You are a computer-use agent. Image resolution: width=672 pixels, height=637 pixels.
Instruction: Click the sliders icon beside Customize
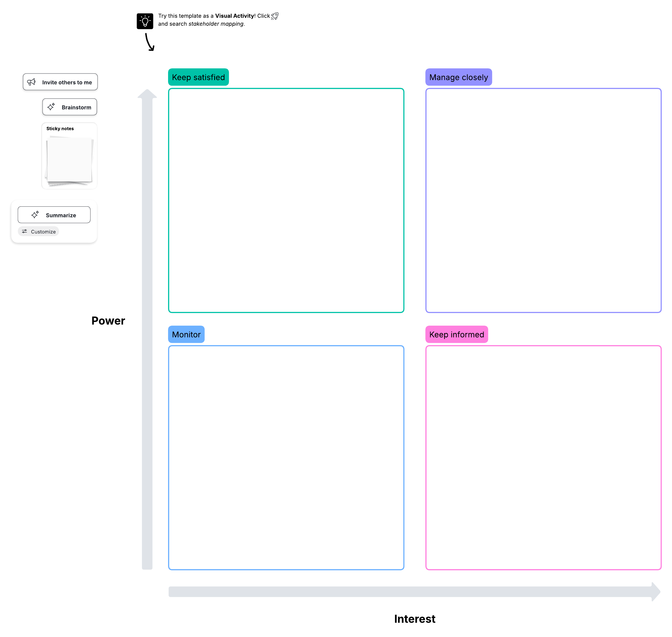coord(24,231)
